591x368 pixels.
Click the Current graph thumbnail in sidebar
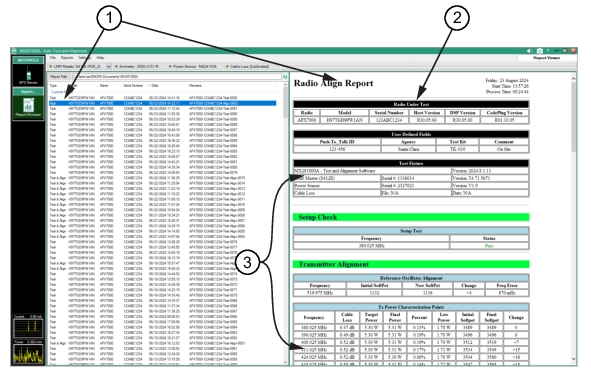tap(28, 328)
